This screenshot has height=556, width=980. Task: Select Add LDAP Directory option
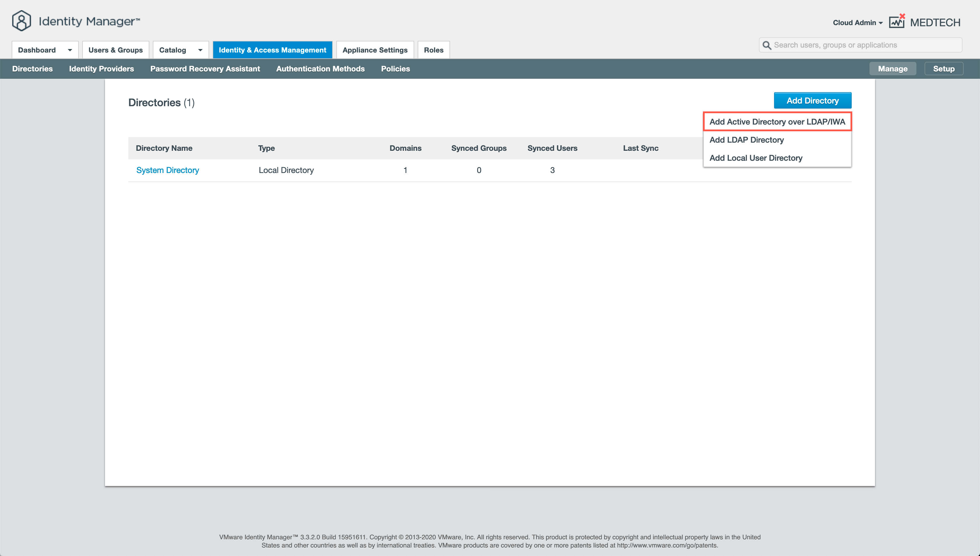point(746,140)
